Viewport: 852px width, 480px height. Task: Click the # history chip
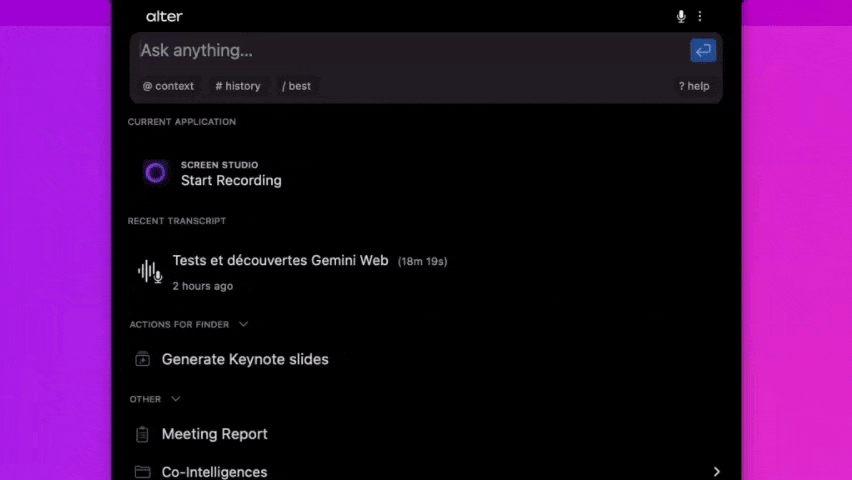point(238,86)
